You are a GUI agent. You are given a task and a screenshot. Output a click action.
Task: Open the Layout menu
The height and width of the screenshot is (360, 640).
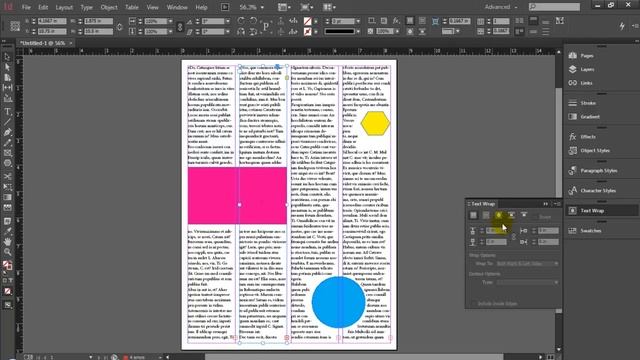(x=64, y=7)
